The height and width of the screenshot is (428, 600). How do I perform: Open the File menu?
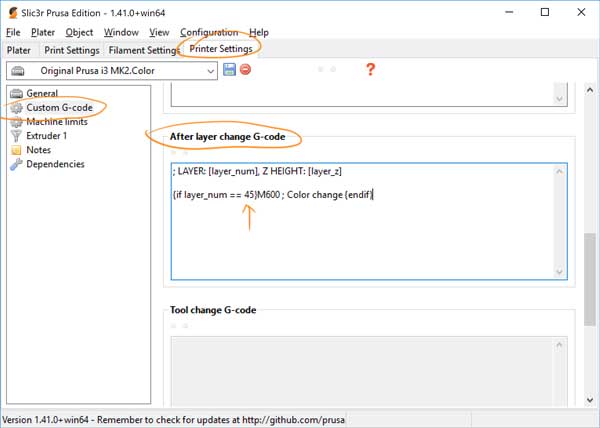point(13,33)
